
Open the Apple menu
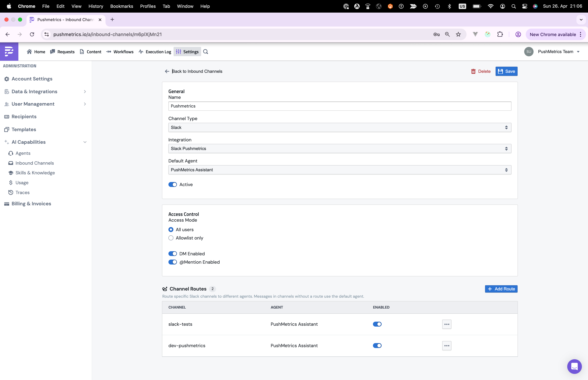[x=9, y=6]
